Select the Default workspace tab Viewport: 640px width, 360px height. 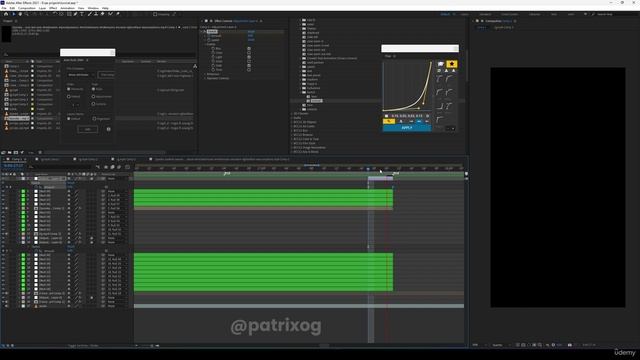445,14
